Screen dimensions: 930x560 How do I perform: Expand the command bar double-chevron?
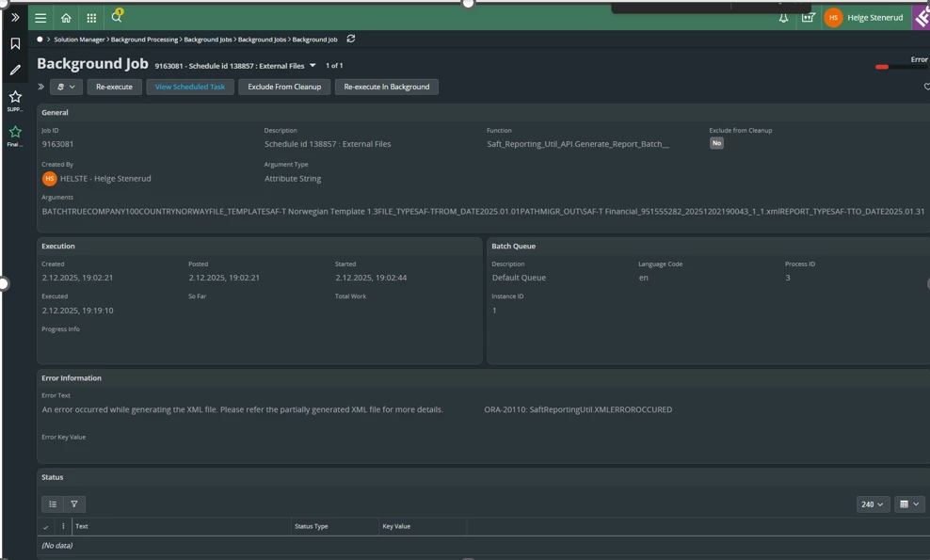click(x=40, y=87)
